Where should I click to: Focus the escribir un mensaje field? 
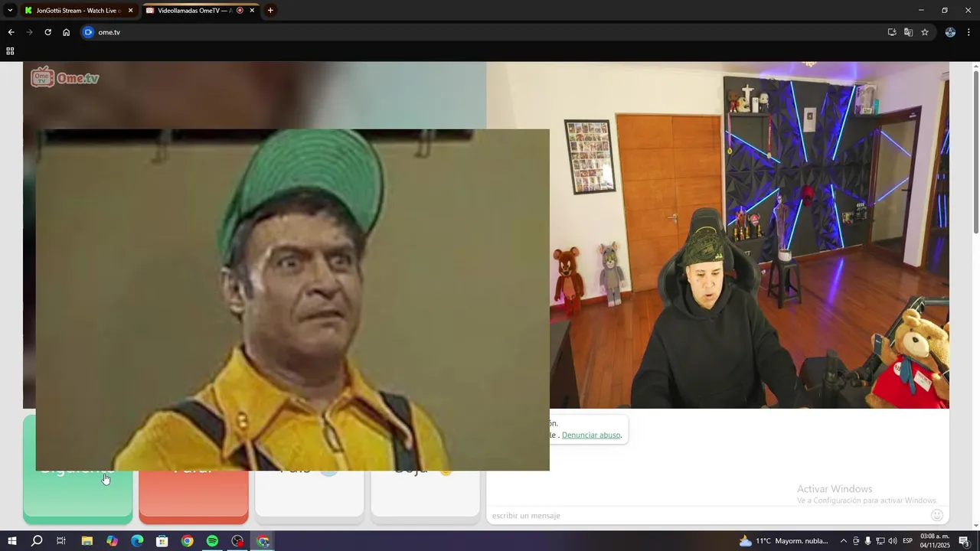tap(708, 515)
